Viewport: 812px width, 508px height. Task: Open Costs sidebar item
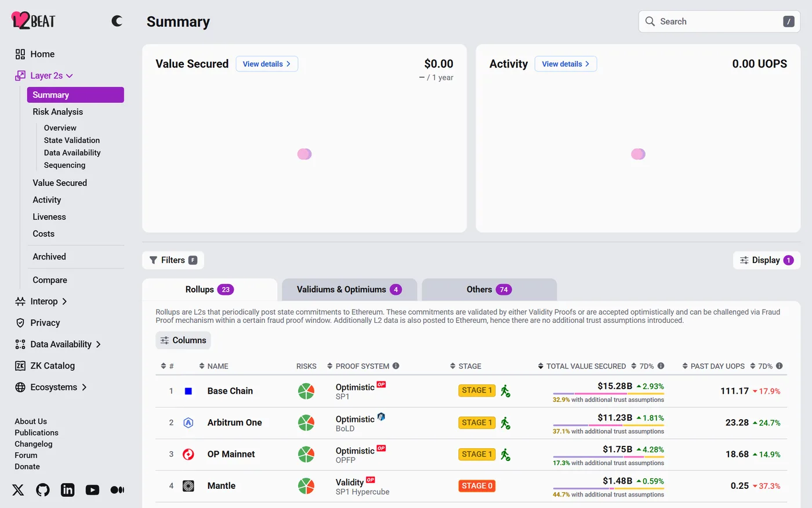pyautogui.click(x=43, y=233)
